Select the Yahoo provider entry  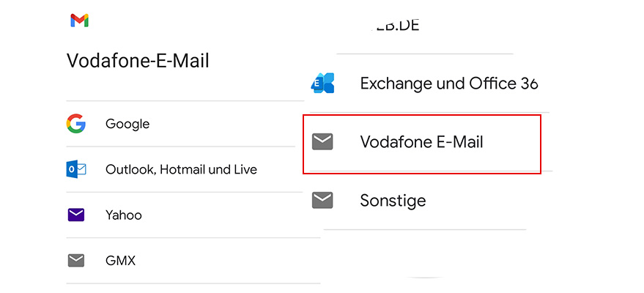click(123, 215)
